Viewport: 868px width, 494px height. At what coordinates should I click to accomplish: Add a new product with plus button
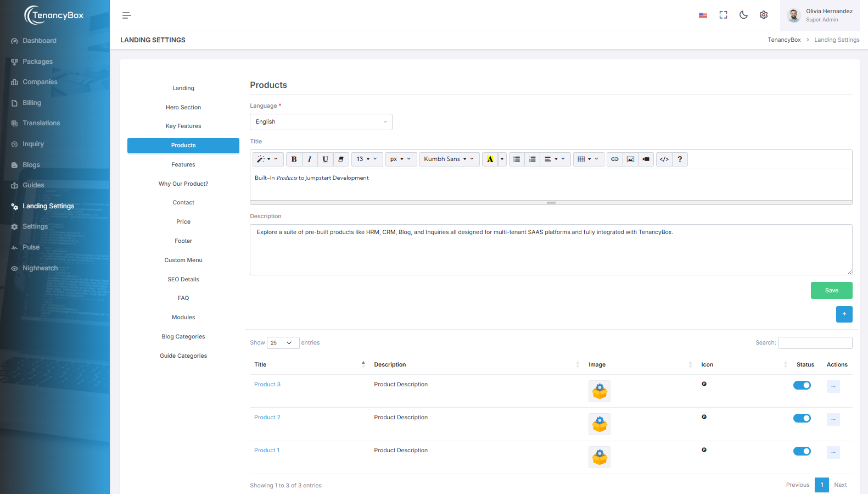point(844,314)
